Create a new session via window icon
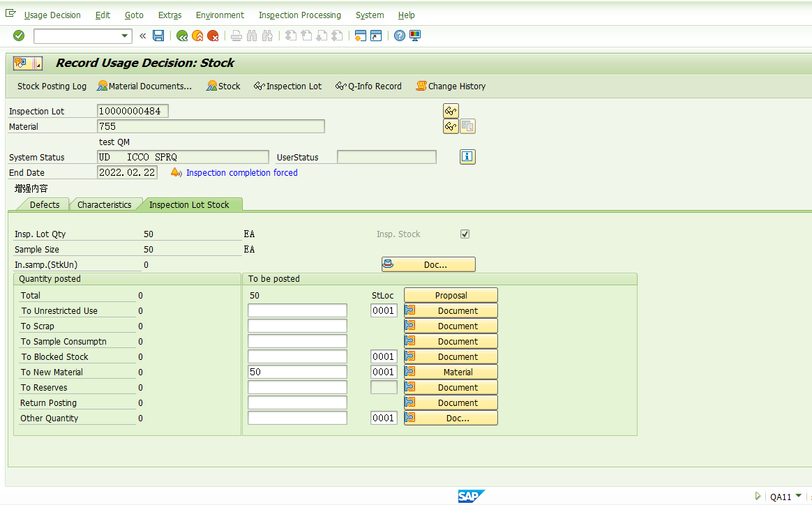 pyautogui.click(x=361, y=36)
